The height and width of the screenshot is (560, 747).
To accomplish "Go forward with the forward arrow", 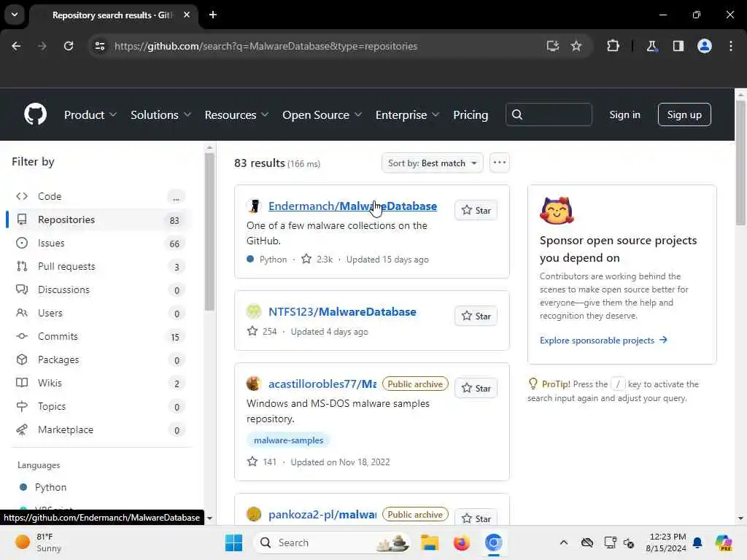I will [x=42, y=46].
